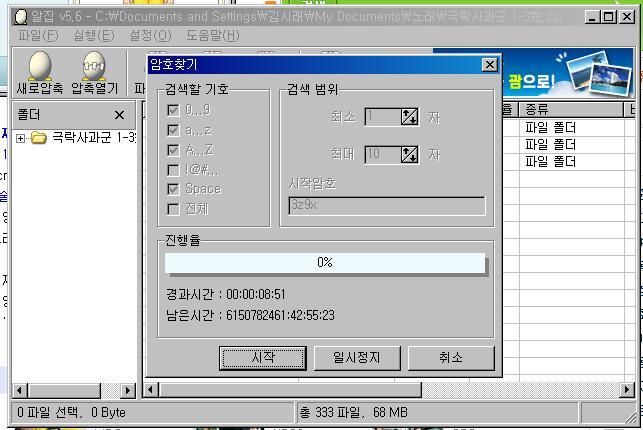
Task: Click the 새로압축 egg icon
Action: click(40, 66)
